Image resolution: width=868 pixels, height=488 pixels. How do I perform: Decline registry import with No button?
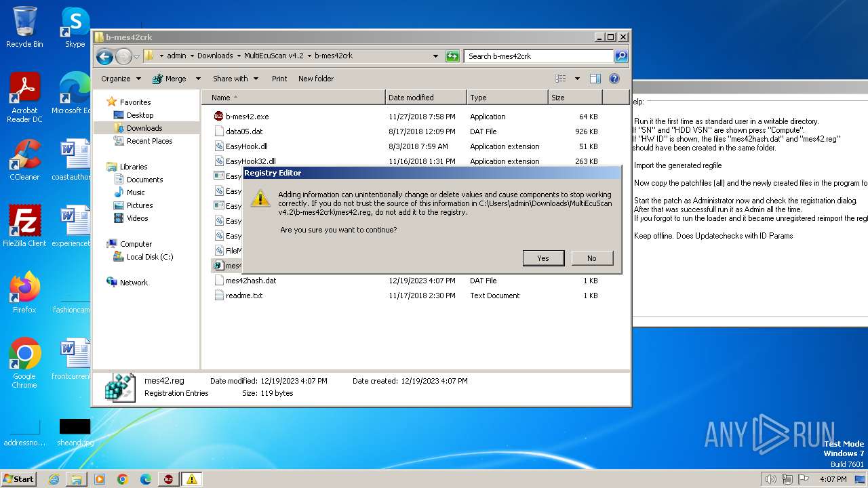(x=592, y=258)
